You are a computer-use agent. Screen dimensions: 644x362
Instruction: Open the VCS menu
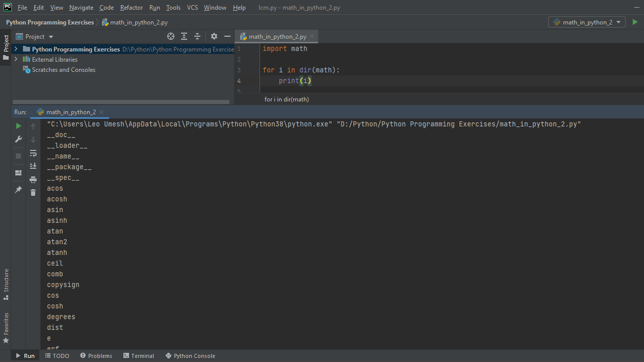point(192,8)
